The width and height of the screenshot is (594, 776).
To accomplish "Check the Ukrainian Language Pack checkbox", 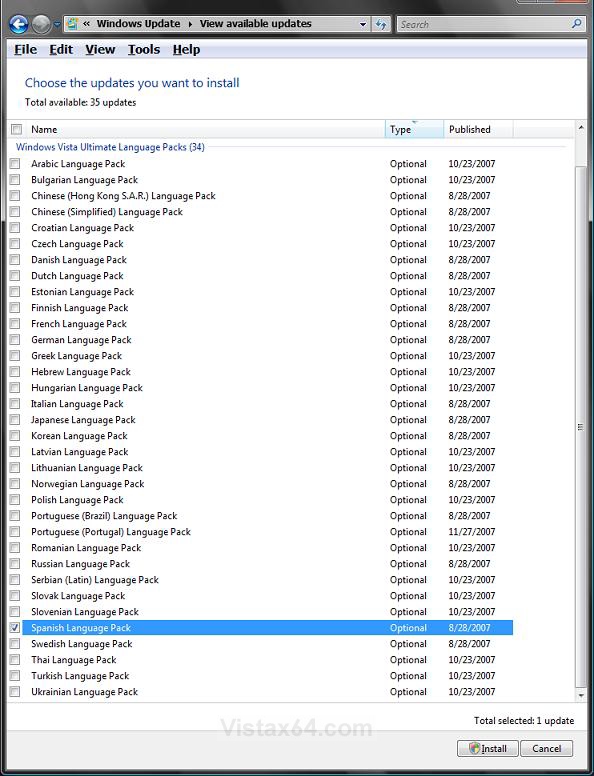I will pyautogui.click(x=15, y=691).
